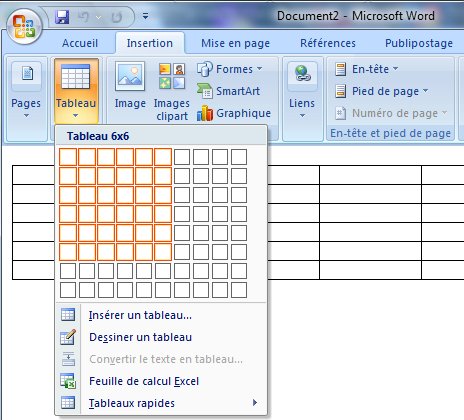This screenshot has height=420, width=464.
Task: Click the Tableau grid icon
Action: click(x=76, y=76)
